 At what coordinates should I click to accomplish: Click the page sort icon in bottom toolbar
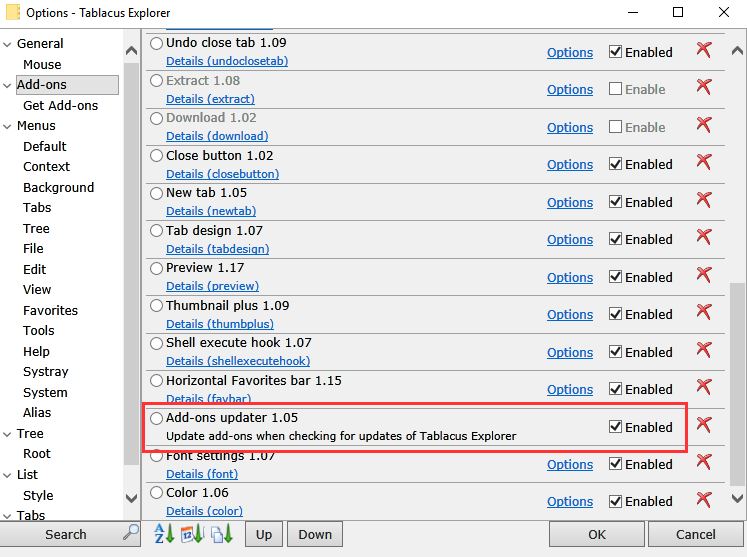point(222,534)
